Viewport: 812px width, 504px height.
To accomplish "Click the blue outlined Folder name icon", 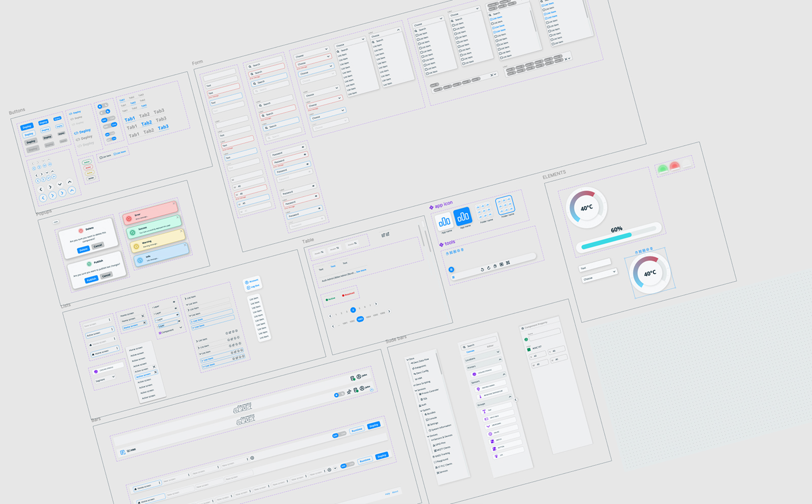I will pos(504,205).
